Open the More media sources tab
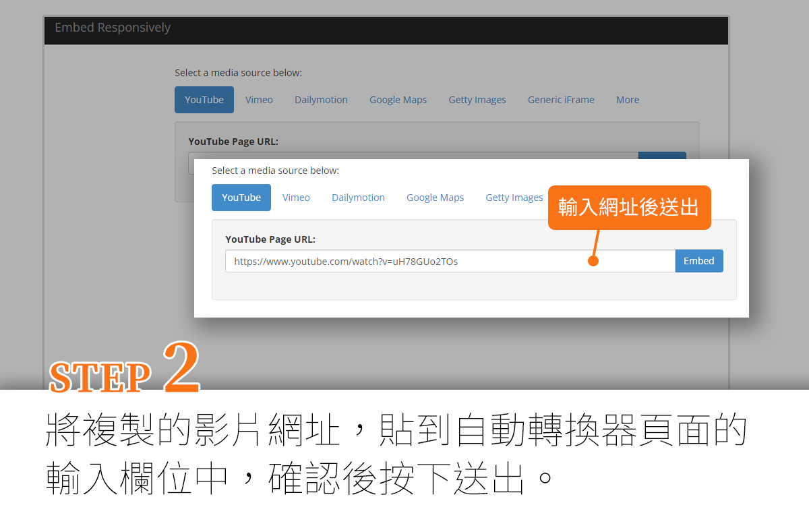The height and width of the screenshot is (532, 809). 628,100
